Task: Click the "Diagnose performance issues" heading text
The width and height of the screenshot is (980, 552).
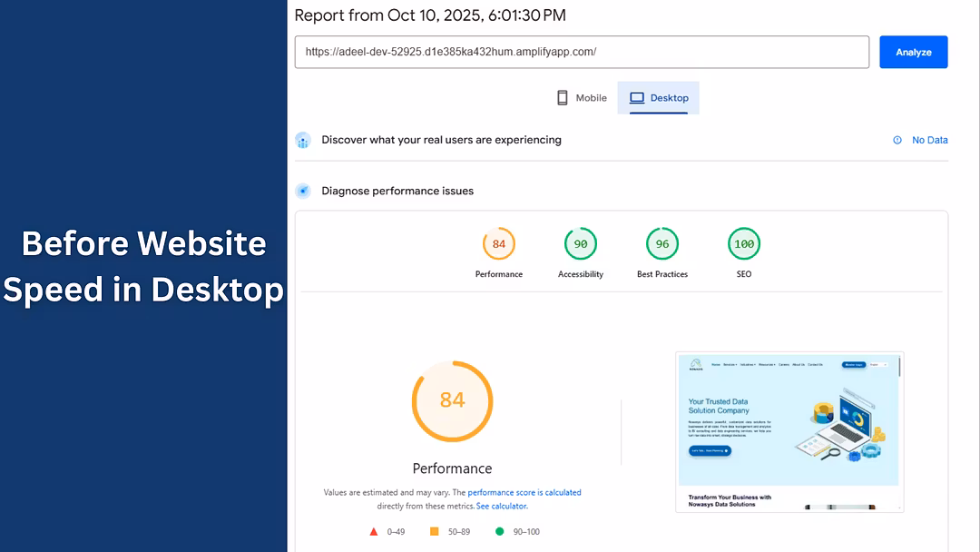Action: [x=397, y=192]
